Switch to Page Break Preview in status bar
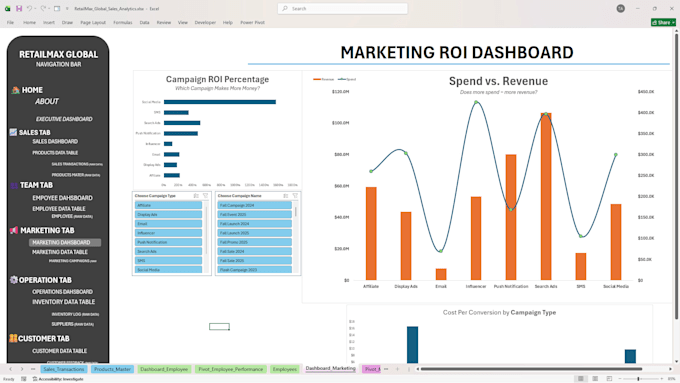 pos(609,379)
